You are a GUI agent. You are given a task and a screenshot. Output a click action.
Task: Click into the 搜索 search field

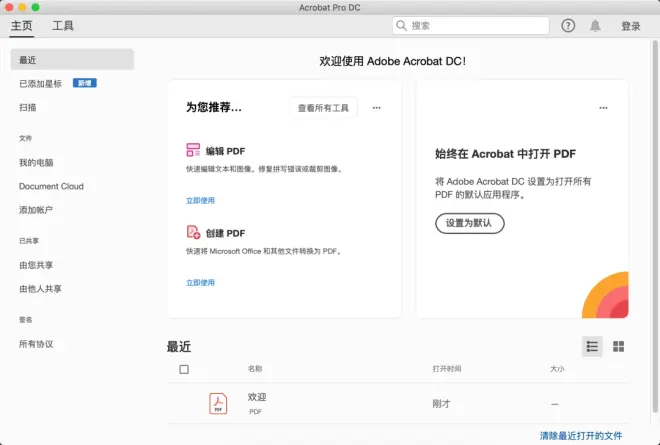click(471, 26)
